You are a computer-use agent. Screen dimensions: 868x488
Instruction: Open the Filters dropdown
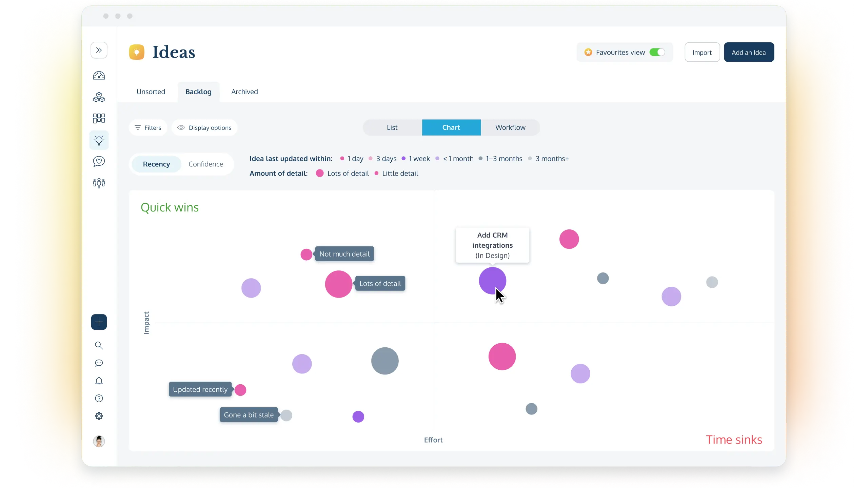pos(148,128)
